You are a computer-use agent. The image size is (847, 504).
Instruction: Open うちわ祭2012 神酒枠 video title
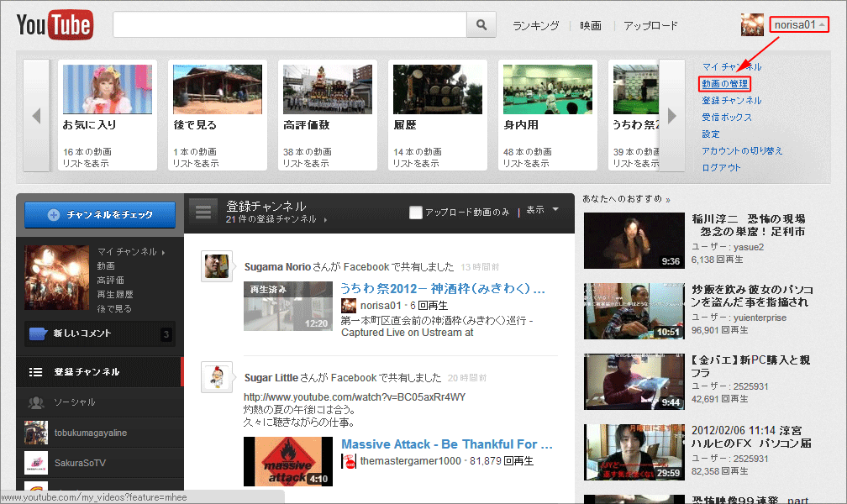[x=443, y=288]
